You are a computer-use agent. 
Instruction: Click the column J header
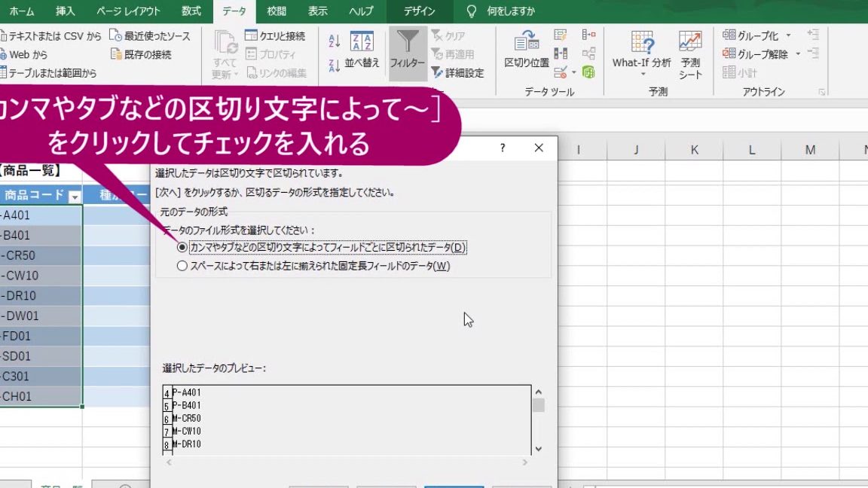[x=636, y=149]
